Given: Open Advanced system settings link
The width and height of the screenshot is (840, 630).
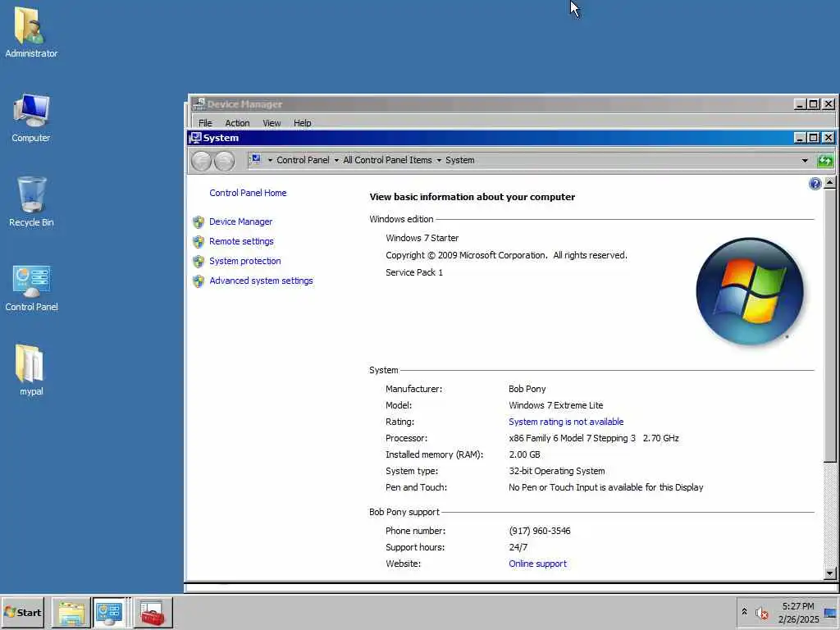Looking at the screenshot, I should pos(261,281).
